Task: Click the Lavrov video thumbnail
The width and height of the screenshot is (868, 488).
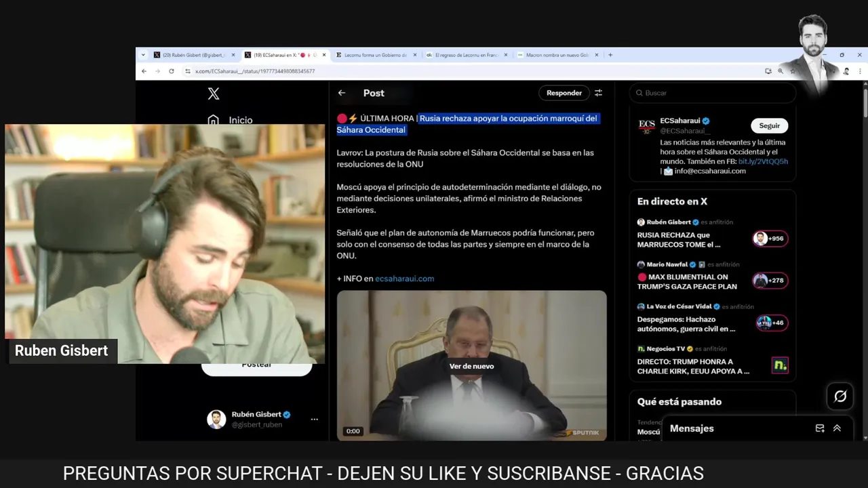Action: [471, 365]
